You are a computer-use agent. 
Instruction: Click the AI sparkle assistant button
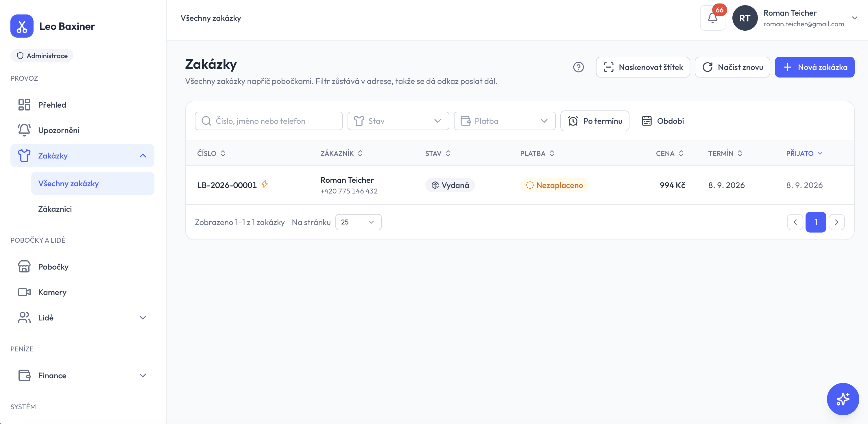[843, 399]
